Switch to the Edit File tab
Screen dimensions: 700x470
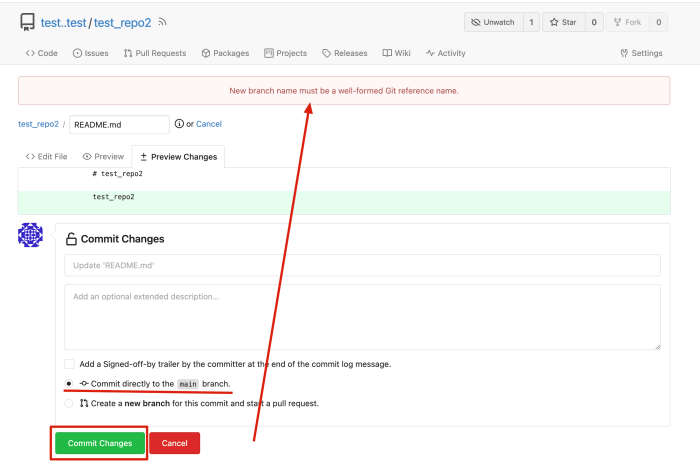(46, 157)
